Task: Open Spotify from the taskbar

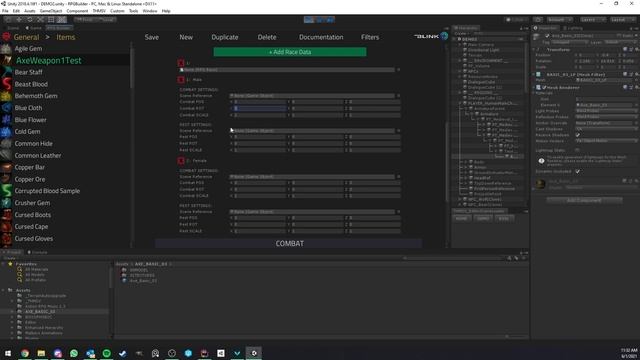Action: click(107, 353)
